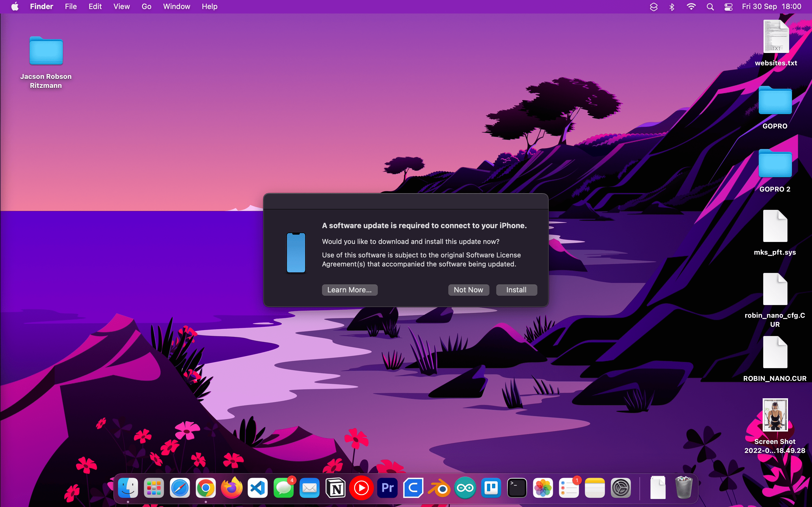Click the Install button

516,290
